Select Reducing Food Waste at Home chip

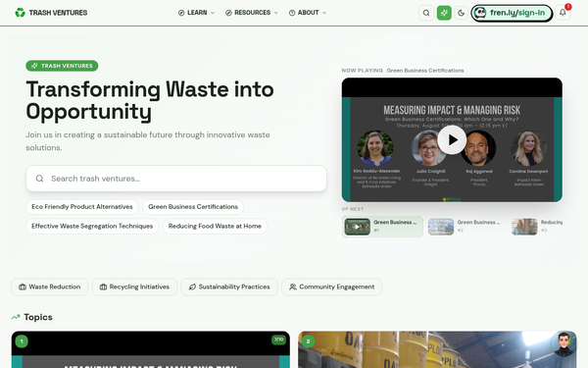click(215, 226)
